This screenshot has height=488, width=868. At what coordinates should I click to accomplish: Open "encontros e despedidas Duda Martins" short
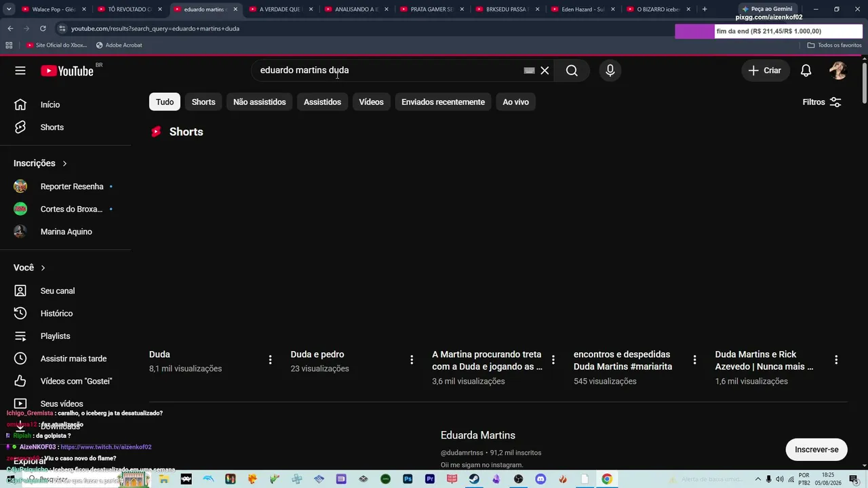click(623, 361)
